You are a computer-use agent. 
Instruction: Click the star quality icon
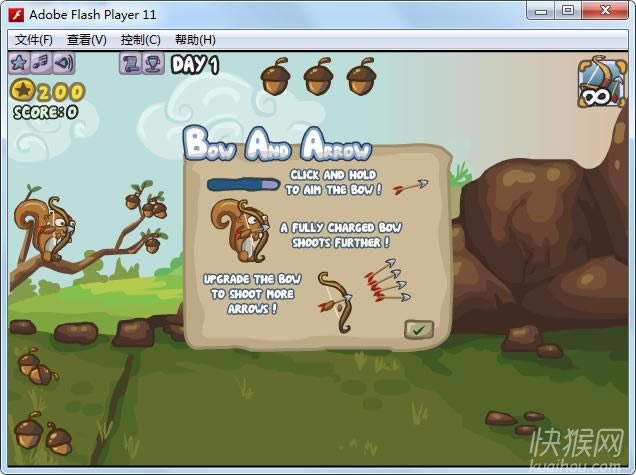click(x=19, y=63)
